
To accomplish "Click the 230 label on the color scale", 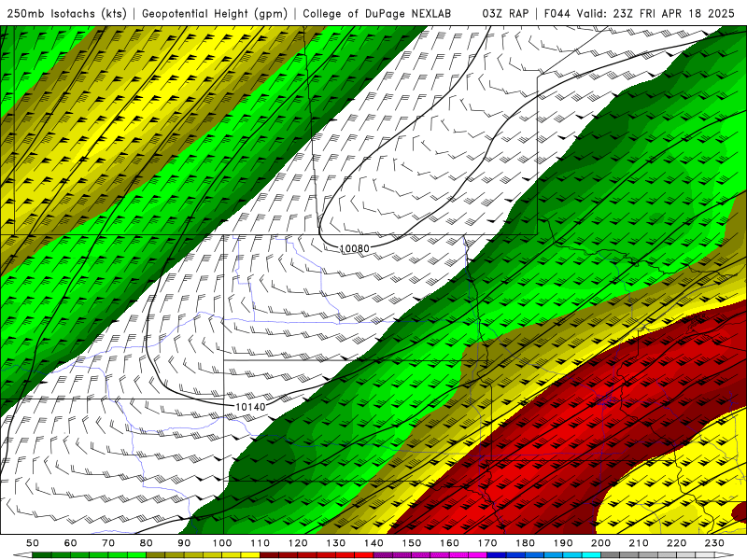I will click(x=714, y=543).
